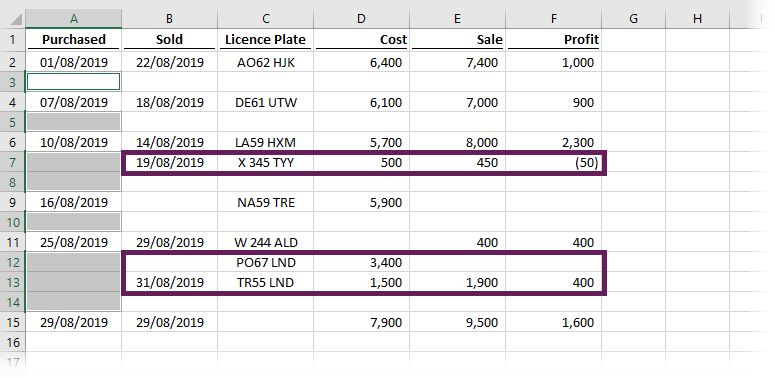Select column B header
This screenshot has width=775, height=378.
tap(169, 19)
